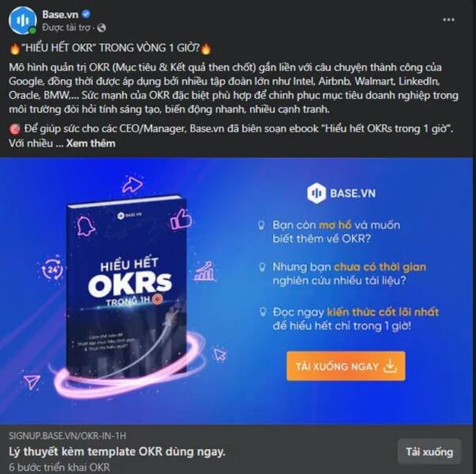Click the Base.vn profile avatar
Image resolution: width=476 pixels, height=474 pixels.
coord(23,20)
